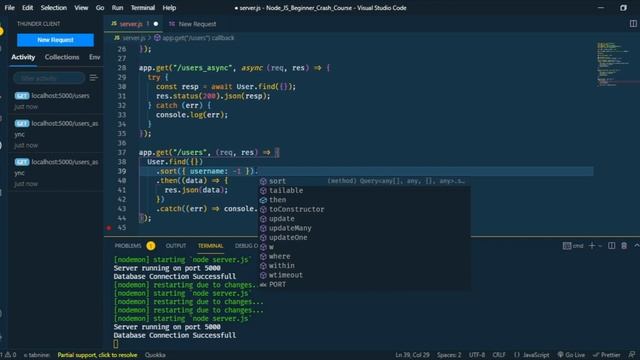The height and width of the screenshot is (360, 640).
Task: Start Go Live server from status bar
Action: [x=571, y=355]
